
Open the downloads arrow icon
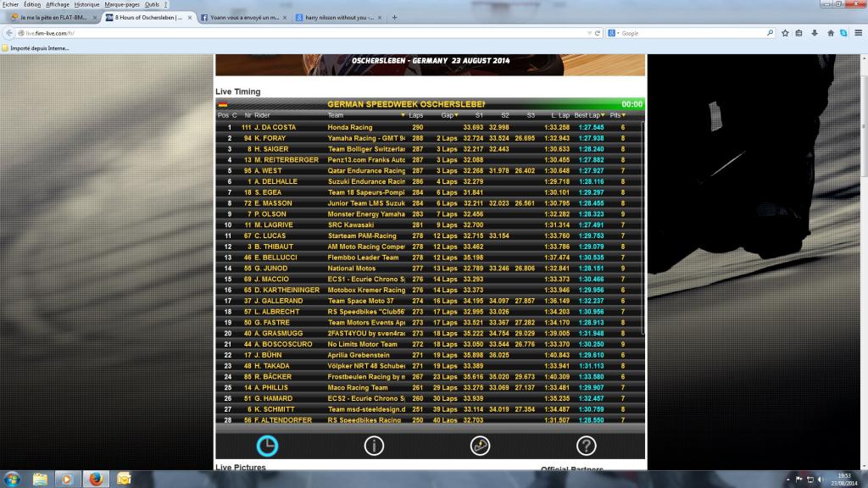(x=815, y=33)
